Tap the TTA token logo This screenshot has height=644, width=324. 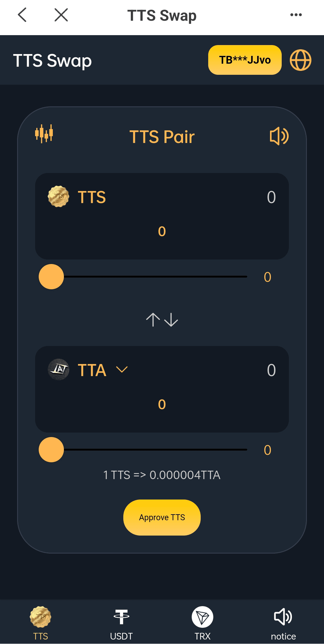[58, 369]
